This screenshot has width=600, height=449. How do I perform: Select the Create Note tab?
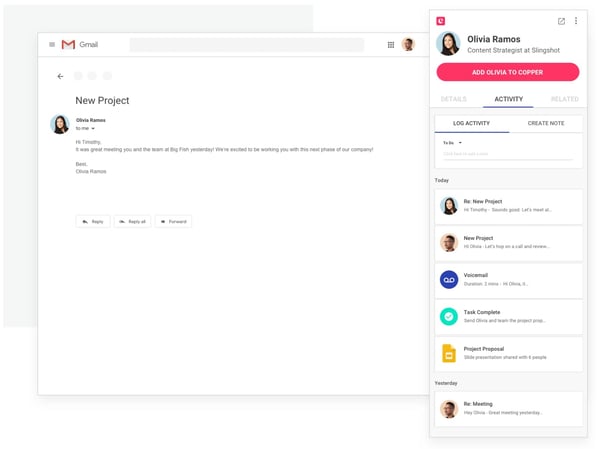[546, 123]
